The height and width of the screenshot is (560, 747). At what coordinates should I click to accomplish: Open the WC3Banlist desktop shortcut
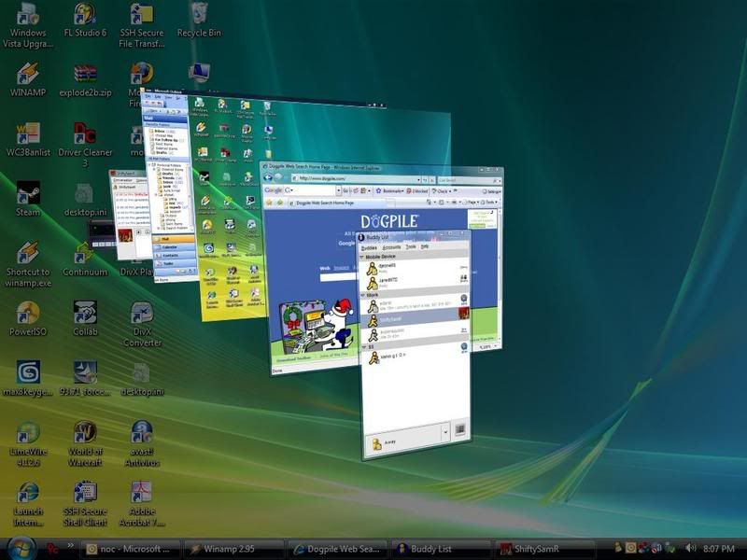pyautogui.click(x=28, y=140)
